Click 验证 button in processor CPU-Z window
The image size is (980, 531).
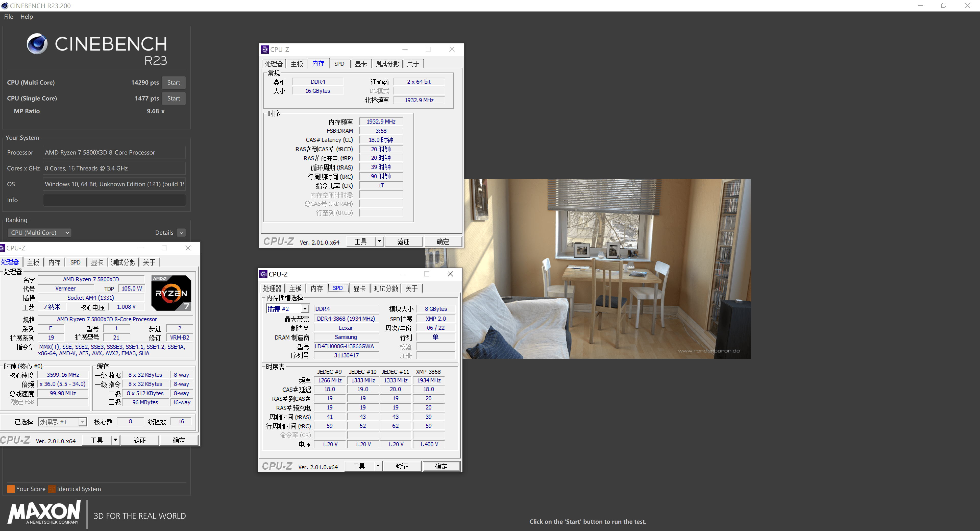[x=140, y=440]
